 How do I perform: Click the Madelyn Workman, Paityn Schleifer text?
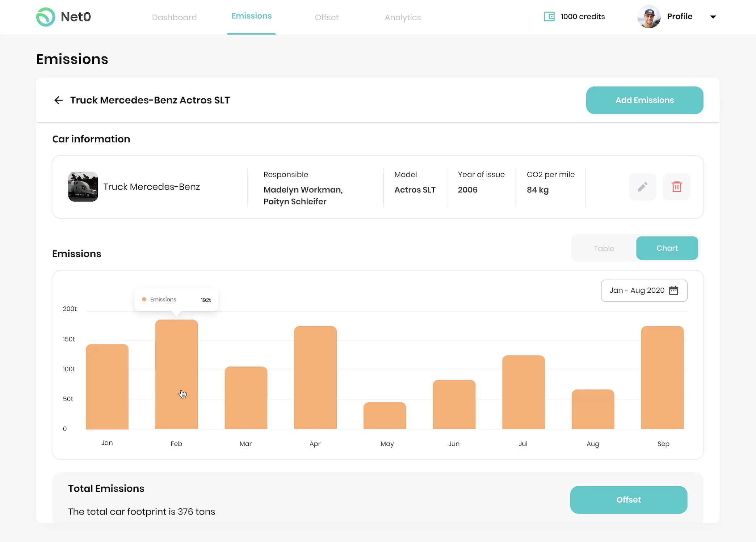point(303,195)
